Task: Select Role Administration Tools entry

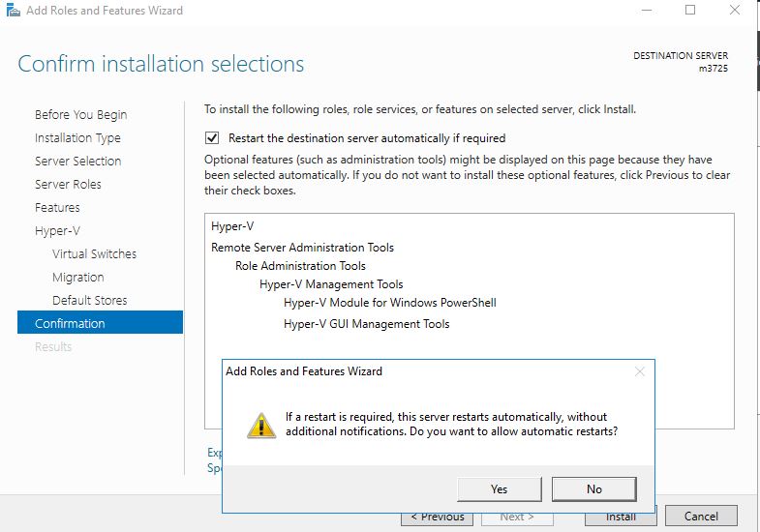Action: [300, 266]
